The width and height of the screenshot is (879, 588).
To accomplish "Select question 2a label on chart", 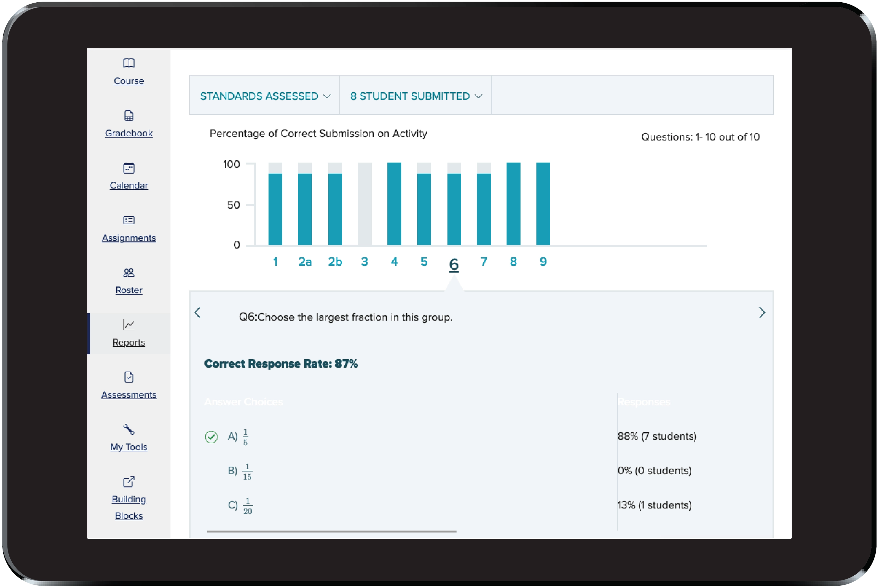I will [x=305, y=262].
